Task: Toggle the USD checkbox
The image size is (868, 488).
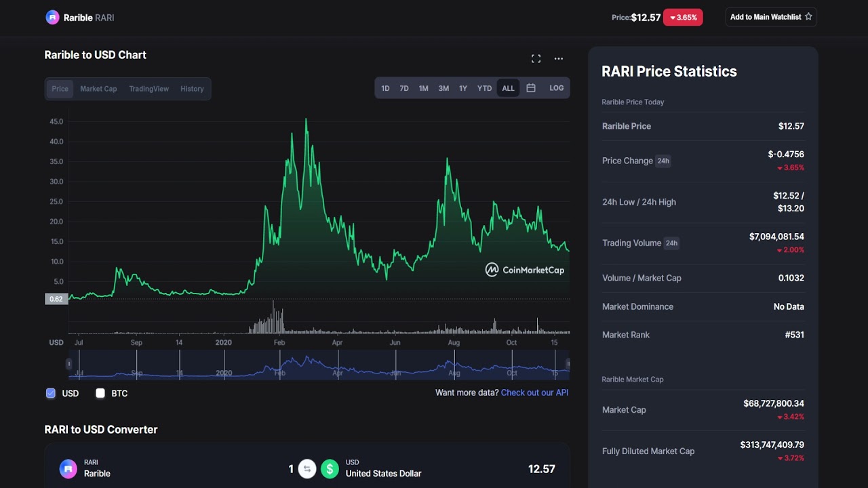Action: pos(51,393)
